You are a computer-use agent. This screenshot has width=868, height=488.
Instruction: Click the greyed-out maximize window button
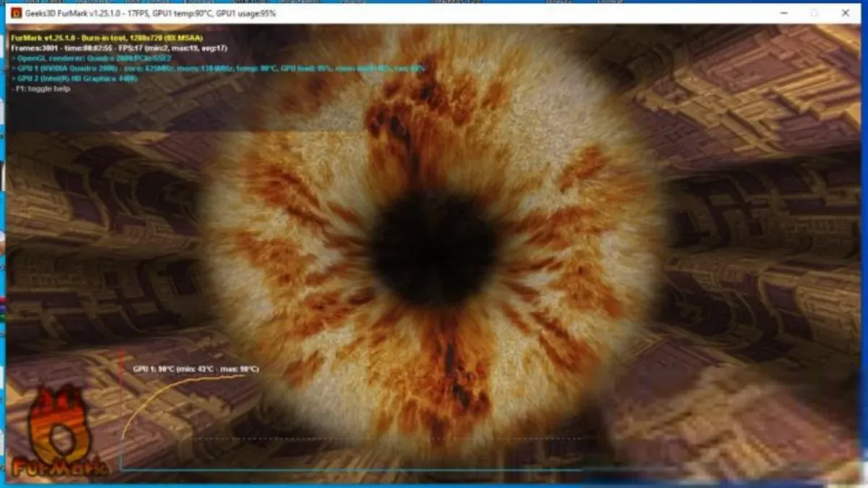point(814,13)
